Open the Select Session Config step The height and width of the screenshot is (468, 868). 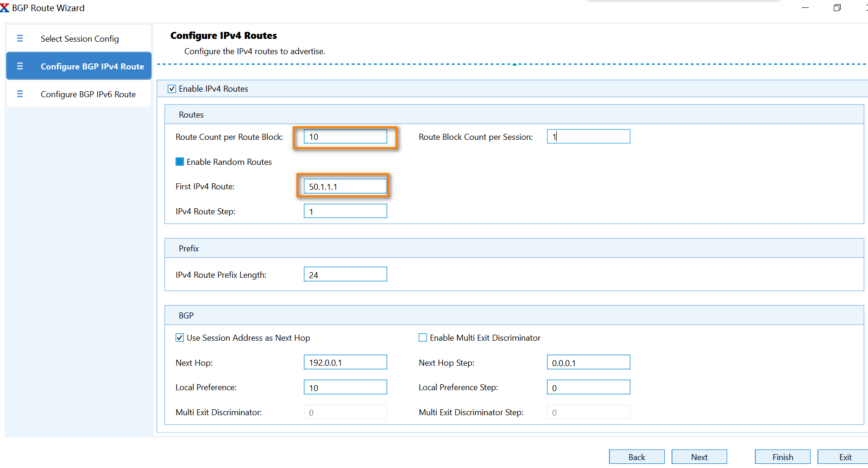pyautogui.click(x=79, y=38)
